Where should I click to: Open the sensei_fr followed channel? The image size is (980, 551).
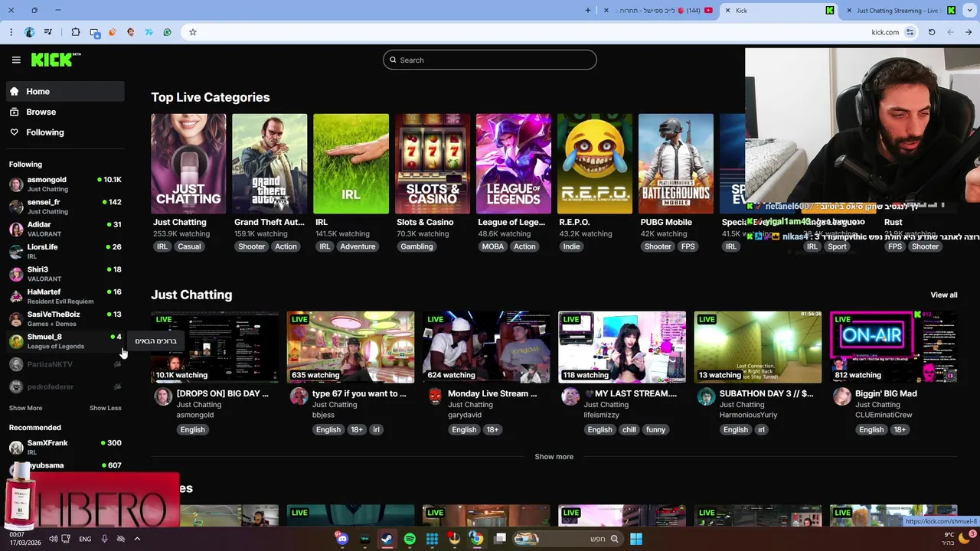coord(65,207)
